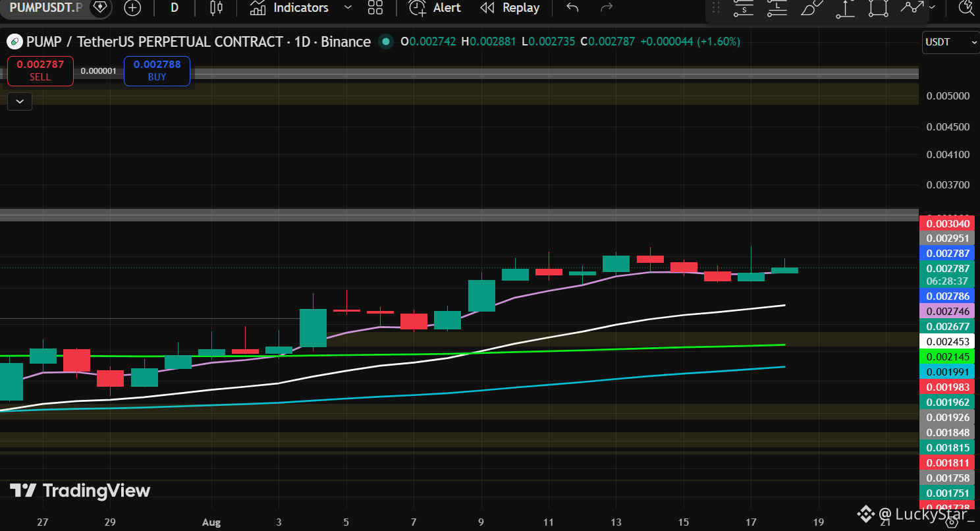The height and width of the screenshot is (531, 980).
Task: Select the brush drawing tool
Action: tap(811, 8)
